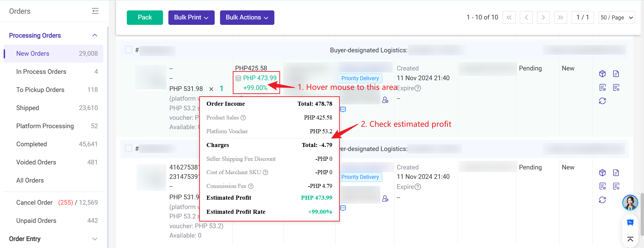Open the Shipped orders list
Image resolution: width=644 pixels, height=248 pixels.
pos(28,108)
